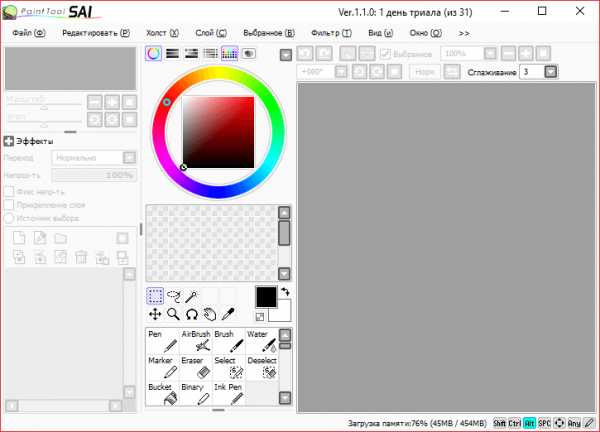600x432 pixels.
Task: Select the Pen tool
Action: tap(163, 341)
